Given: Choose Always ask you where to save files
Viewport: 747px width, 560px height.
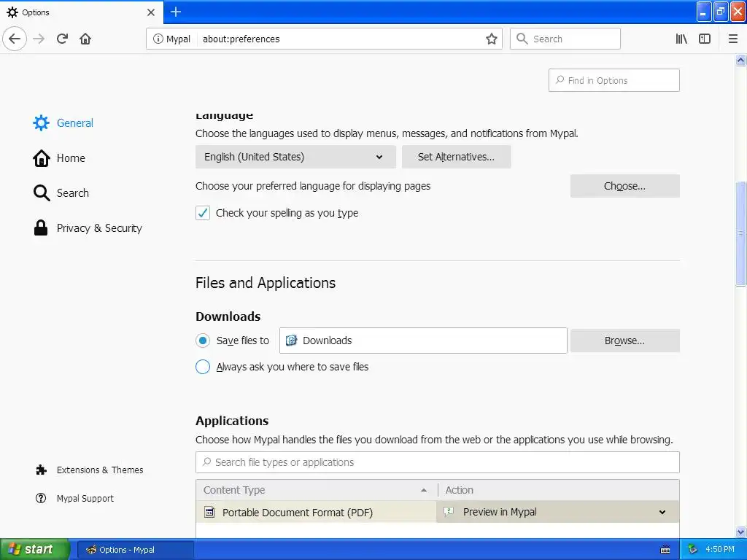Looking at the screenshot, I should tap(203, 367).
